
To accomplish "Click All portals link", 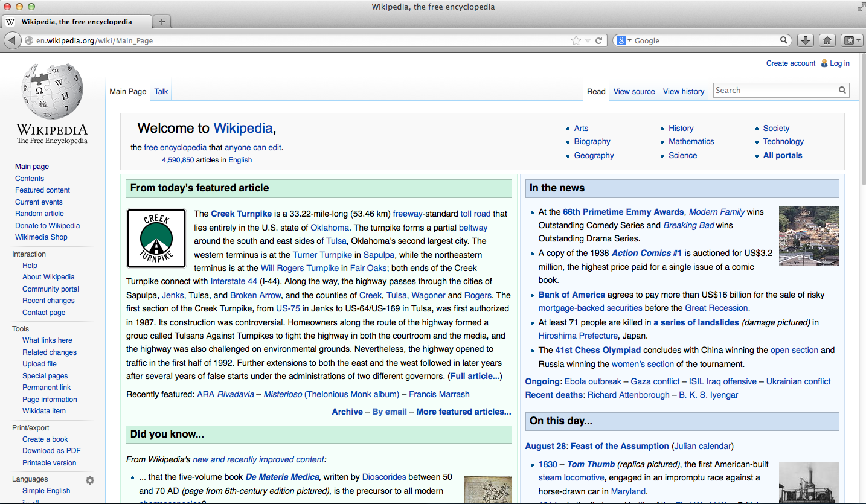I will tap(783, 155).
